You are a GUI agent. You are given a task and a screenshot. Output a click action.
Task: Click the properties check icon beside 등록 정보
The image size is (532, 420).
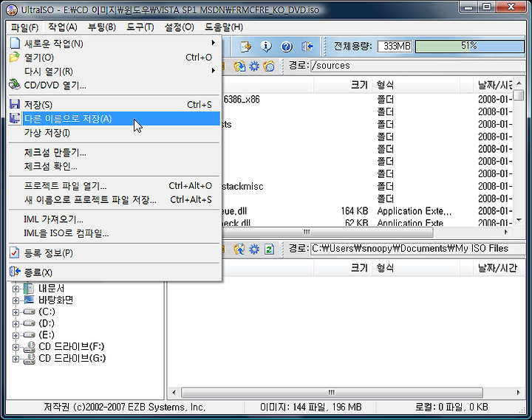(x=15, y=252)
